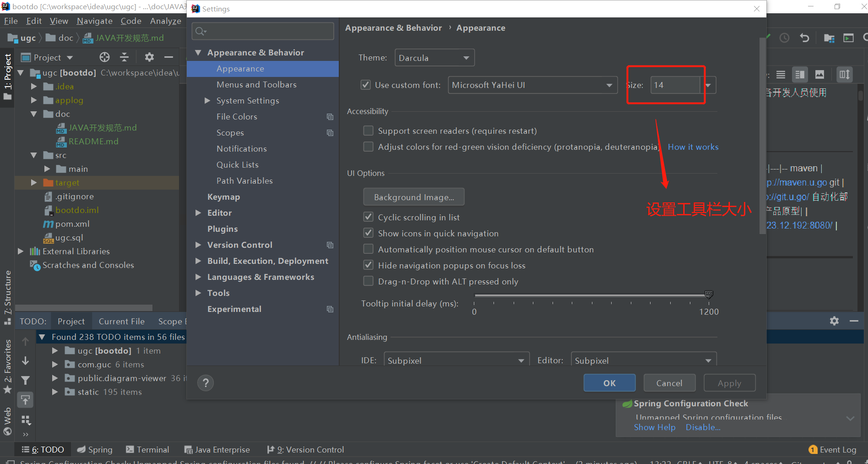
Task: Click the split orientation icon in markdown toolbar
Action: click(845, 74)
